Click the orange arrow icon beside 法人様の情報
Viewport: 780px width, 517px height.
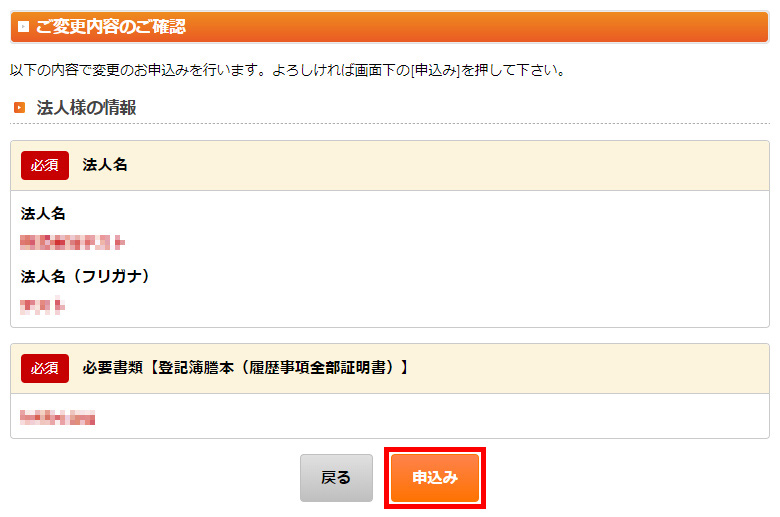[20, 108]
